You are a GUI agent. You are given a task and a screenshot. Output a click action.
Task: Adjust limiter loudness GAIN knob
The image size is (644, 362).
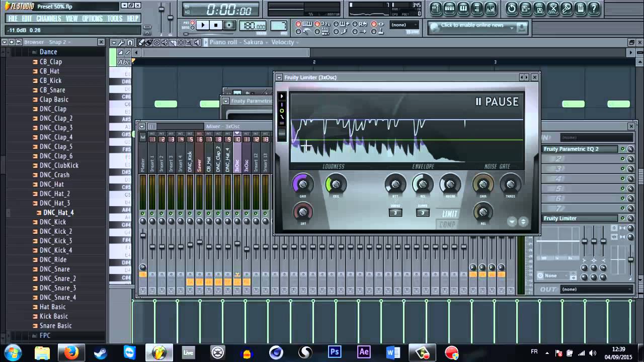click(303, 184)
